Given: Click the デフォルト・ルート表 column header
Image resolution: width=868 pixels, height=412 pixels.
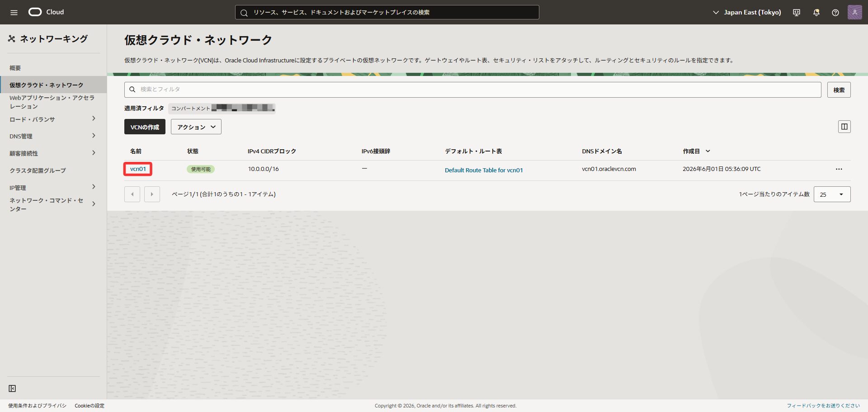Looking at the screenshot, I should 473,151.
